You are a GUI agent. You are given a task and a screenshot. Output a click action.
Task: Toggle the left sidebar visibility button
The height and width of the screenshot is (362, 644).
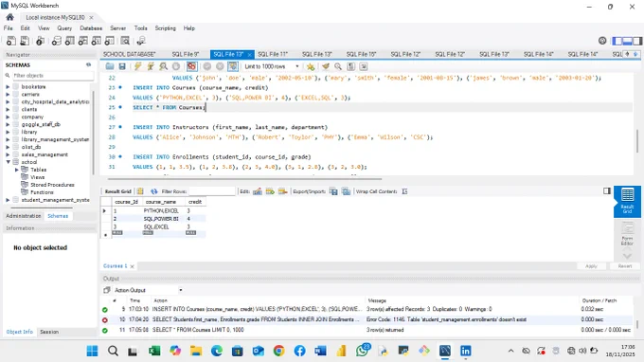(617, 41)
